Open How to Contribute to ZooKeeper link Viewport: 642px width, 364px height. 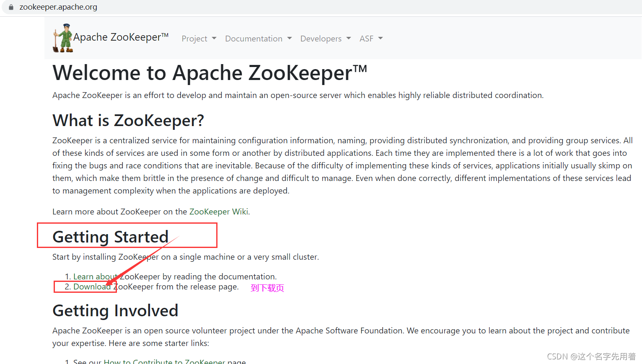[x=164, y=361]
